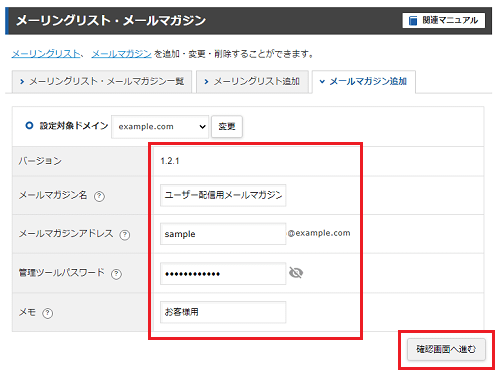Open the 設定対象ドメイン example.com dropdown
The image size is (500, 379).
160,127
